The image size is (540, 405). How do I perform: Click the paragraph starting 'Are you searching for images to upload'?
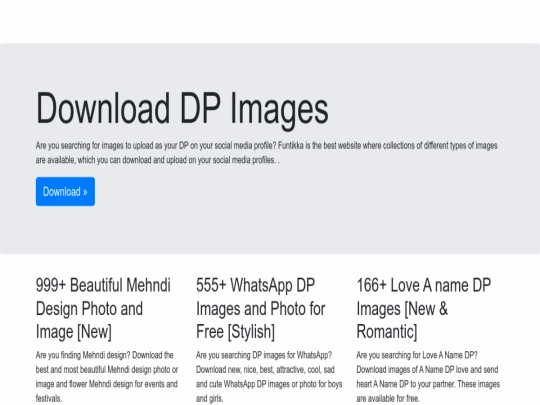click(x=267, y=153)
